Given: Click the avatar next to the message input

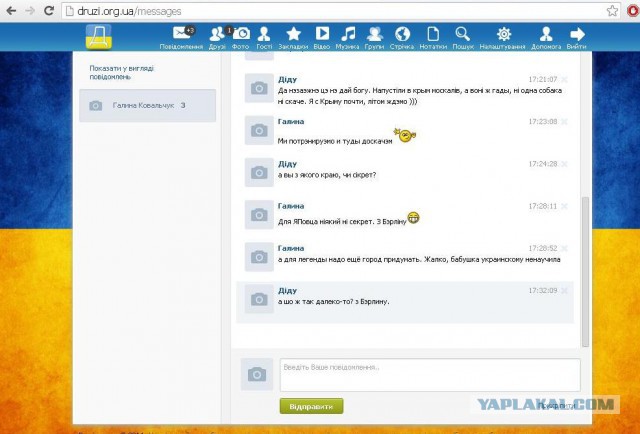Looking at the screenshot, I should pyautogui.click(x=257, y=374).
